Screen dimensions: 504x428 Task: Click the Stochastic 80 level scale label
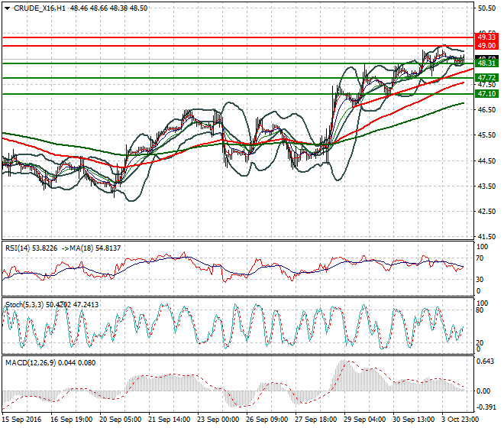click(x=480, y=310)
